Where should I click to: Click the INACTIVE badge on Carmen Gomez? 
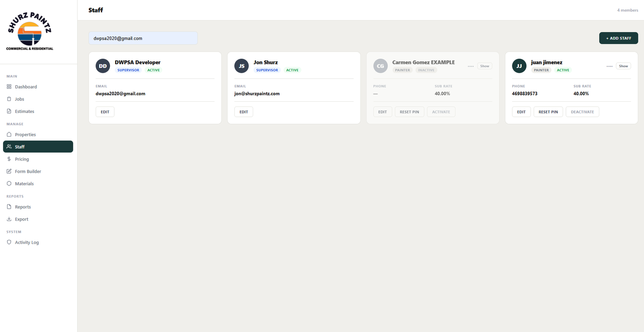[x=426, y=70]
